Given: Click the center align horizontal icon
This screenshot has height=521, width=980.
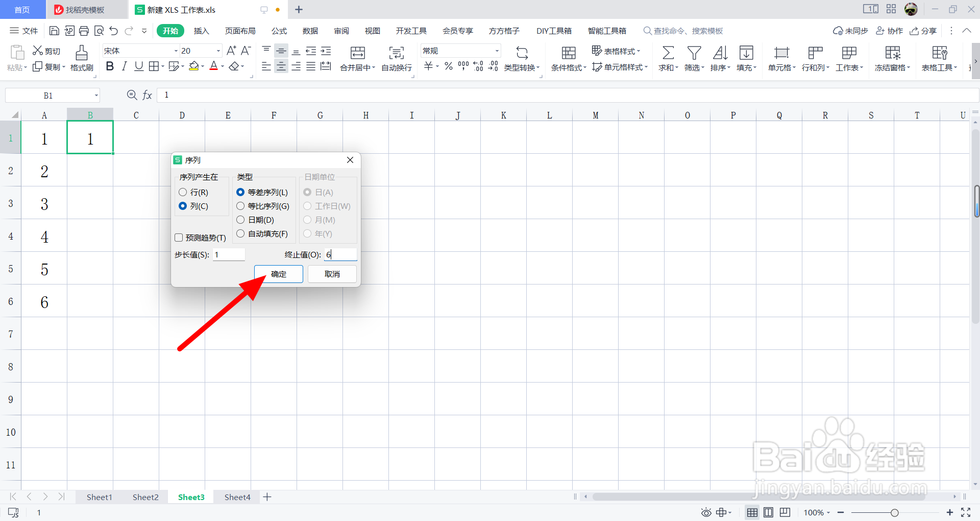Looking at the screenshot, I should coord(281,66).
